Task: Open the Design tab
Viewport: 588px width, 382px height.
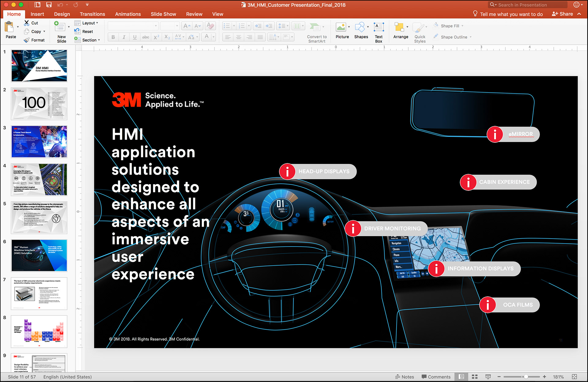Action: point(62,14)
